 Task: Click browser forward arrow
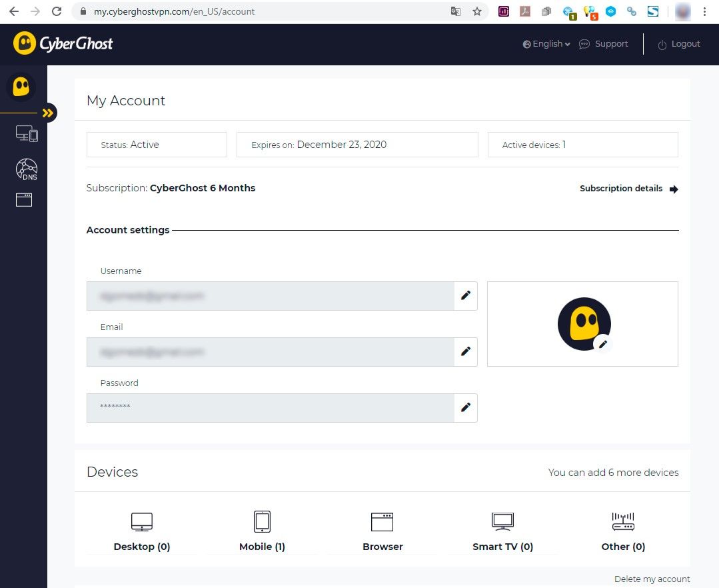click(35, 11)
